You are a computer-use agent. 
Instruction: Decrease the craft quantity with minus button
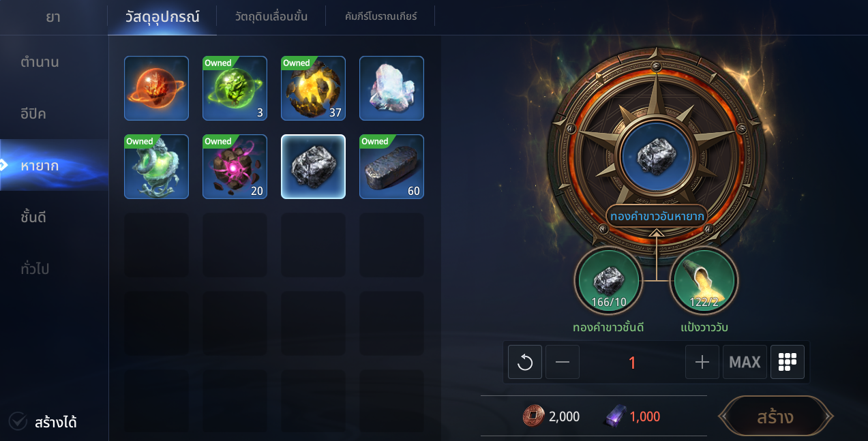[x=563, y=362]
